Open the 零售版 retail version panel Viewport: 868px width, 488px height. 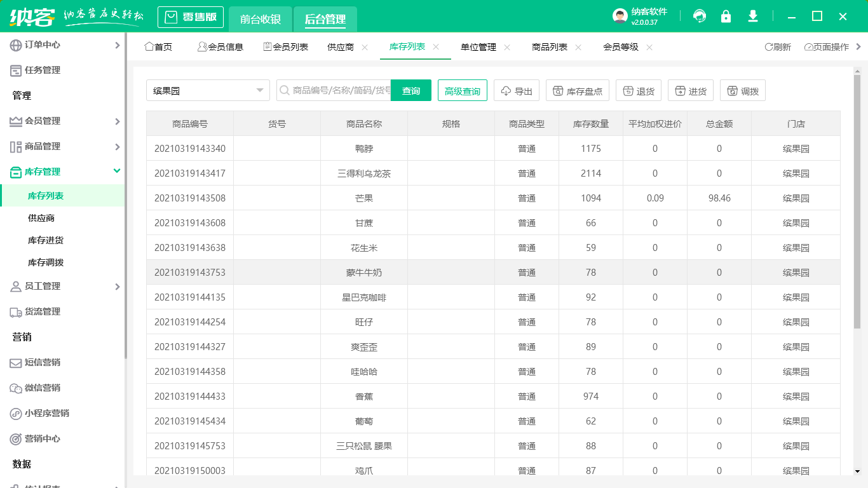[190, 17]
